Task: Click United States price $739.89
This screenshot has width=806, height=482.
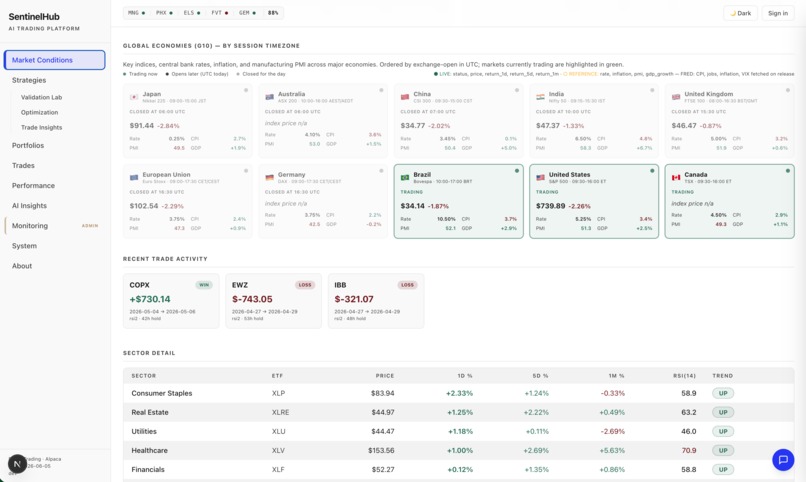Action: (x=551, y=206)
